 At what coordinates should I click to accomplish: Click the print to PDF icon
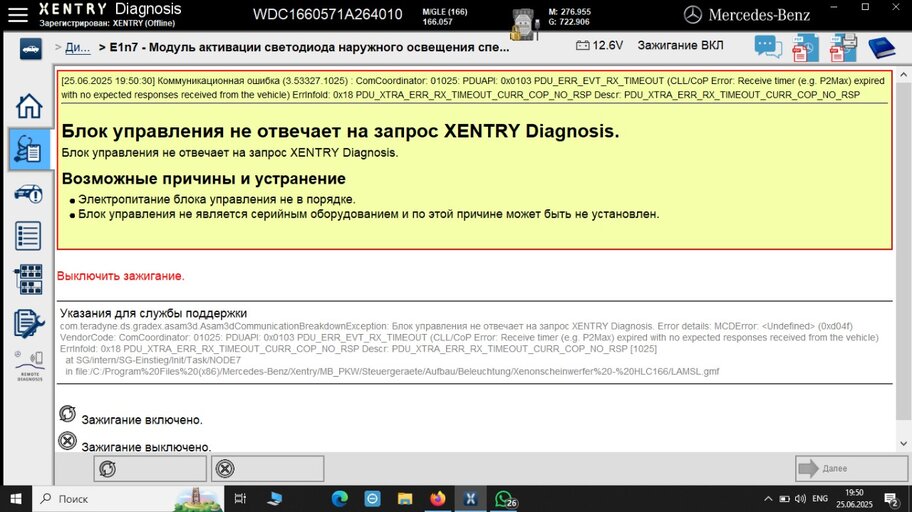843,48
